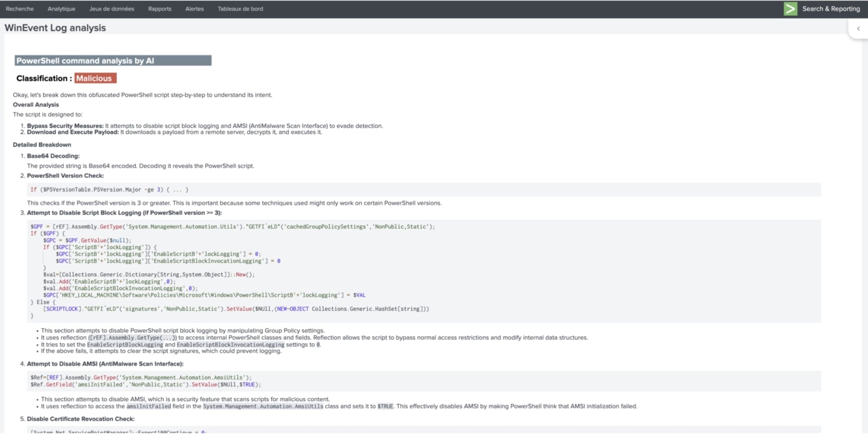Viewport: 868px width, 435px height.
Task: Click the PowerShell command analysis by AI header
Action: click(x=113, y=61)
